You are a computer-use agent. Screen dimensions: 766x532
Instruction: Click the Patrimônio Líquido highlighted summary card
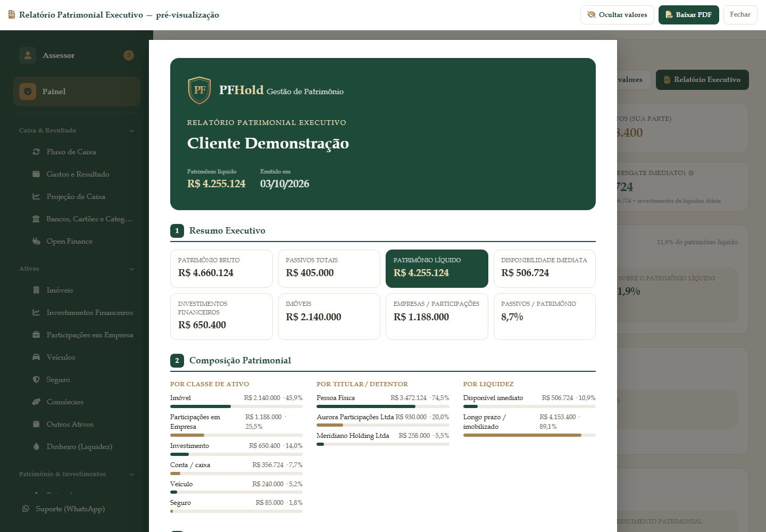coord(437,269)
